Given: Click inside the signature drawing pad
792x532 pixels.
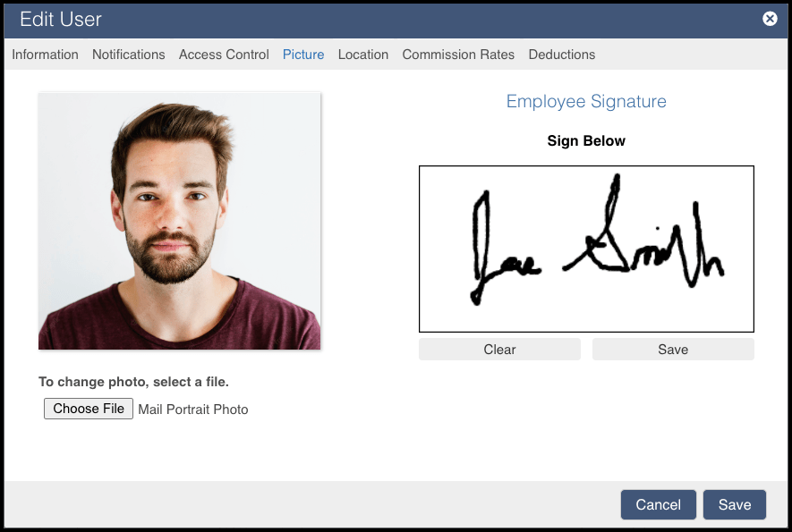Looking at the screenshot, I should (586, 249).
